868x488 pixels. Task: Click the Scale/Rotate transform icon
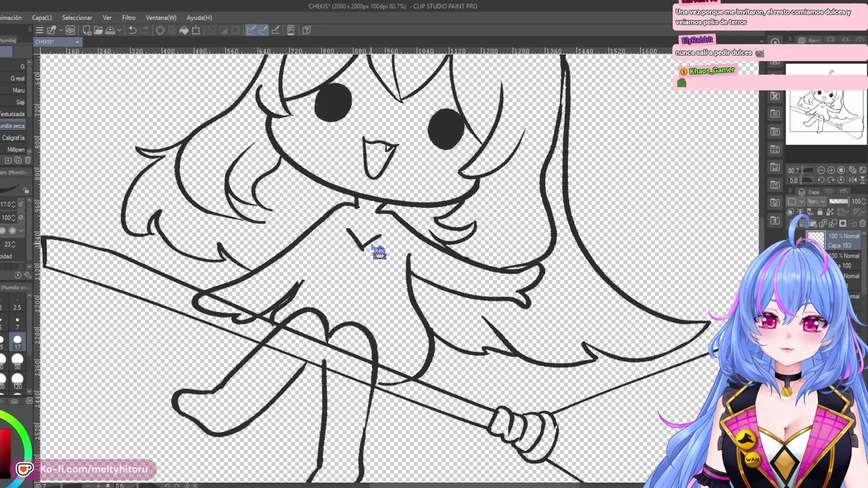point(196,30)
